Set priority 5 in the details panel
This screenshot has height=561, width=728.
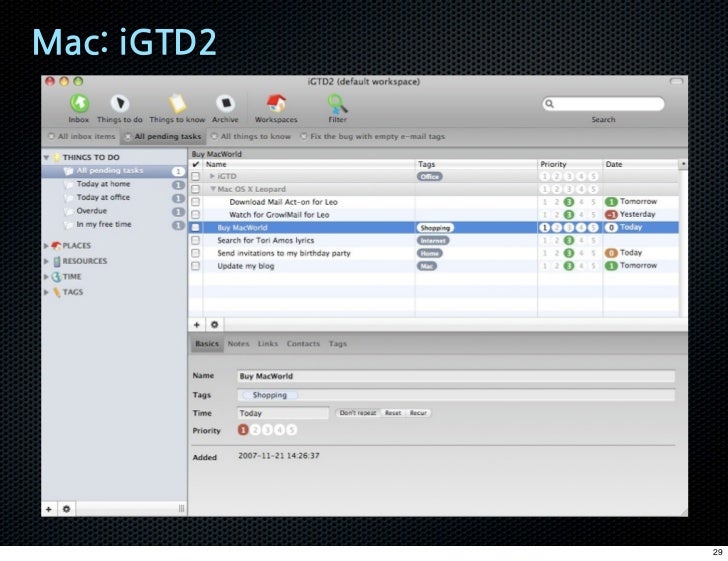pyautogui.click(x=291, y=430)
